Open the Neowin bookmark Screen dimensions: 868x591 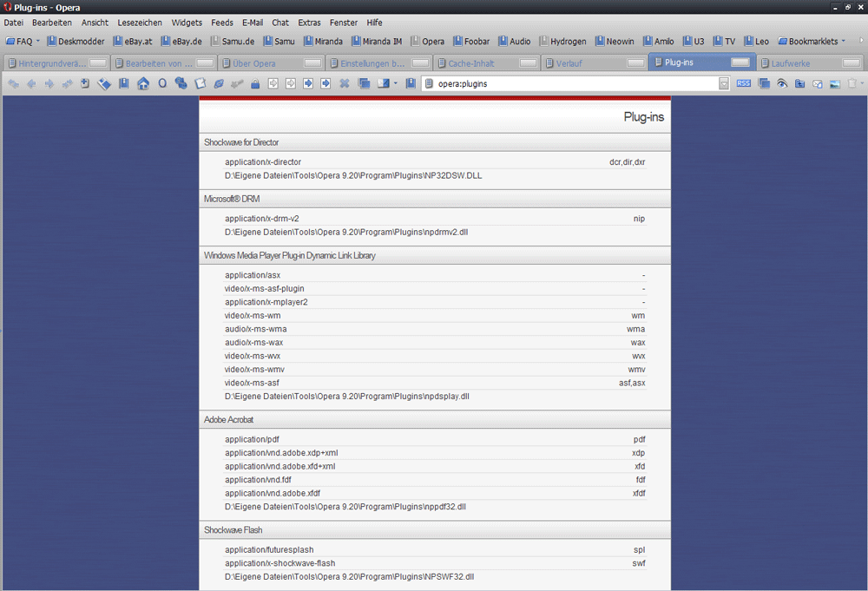coord(615,41)
